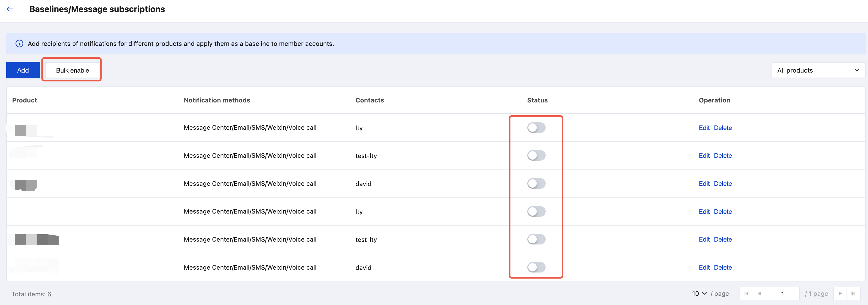The image size is (868, 305).
Task: Toggle status for first david row
Action: [536, 184]
